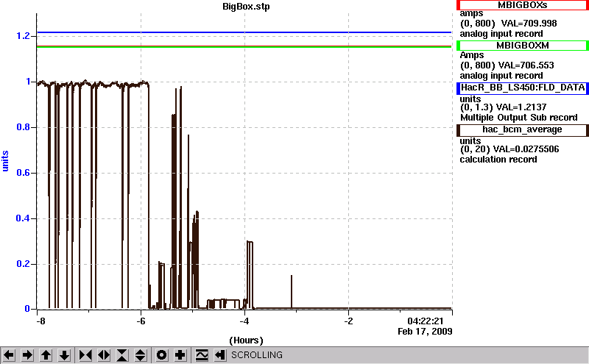The image size is (589, 364).
Task: Pan the plot left with left arrow
Action: click(x=9, y=355)
